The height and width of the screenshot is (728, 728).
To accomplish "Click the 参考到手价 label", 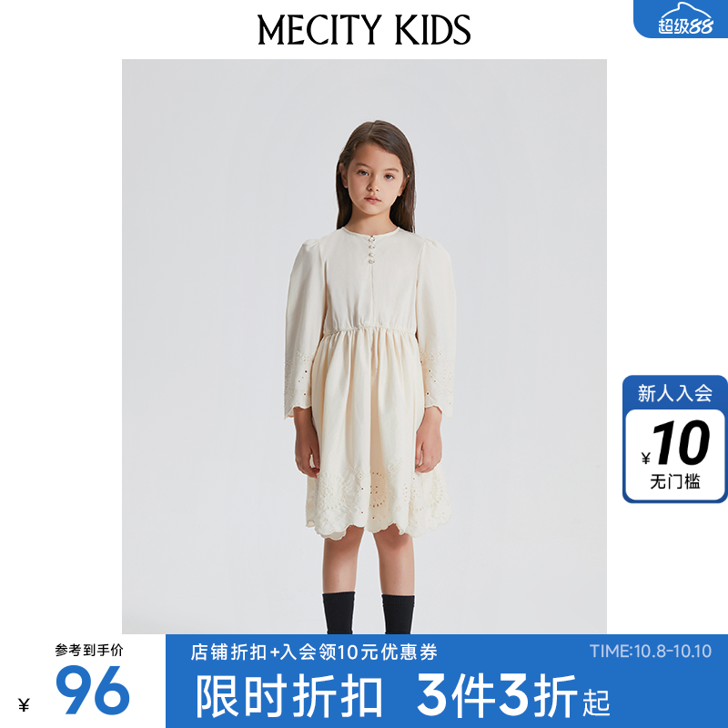I will pos(89,650).
